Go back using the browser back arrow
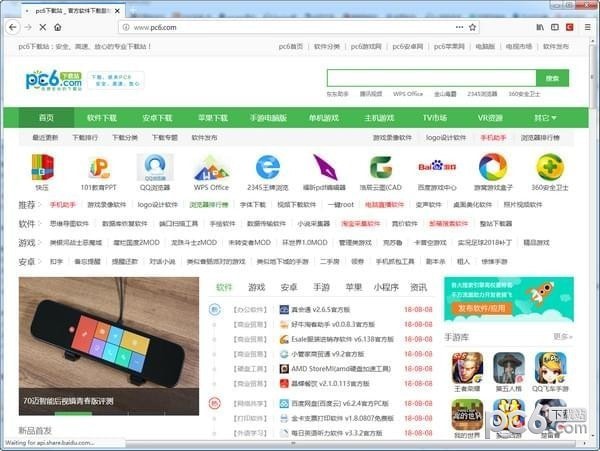 pos(13,27)
